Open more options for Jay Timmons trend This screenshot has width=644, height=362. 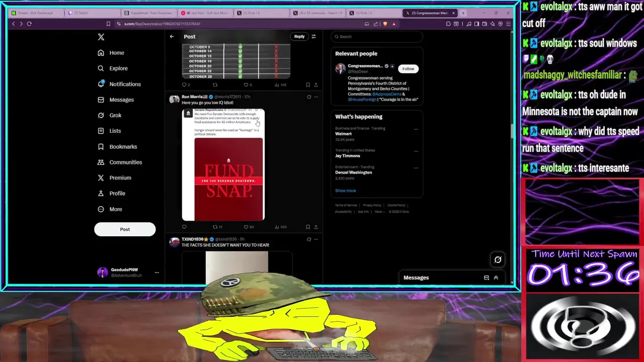(x=416, y=151)
